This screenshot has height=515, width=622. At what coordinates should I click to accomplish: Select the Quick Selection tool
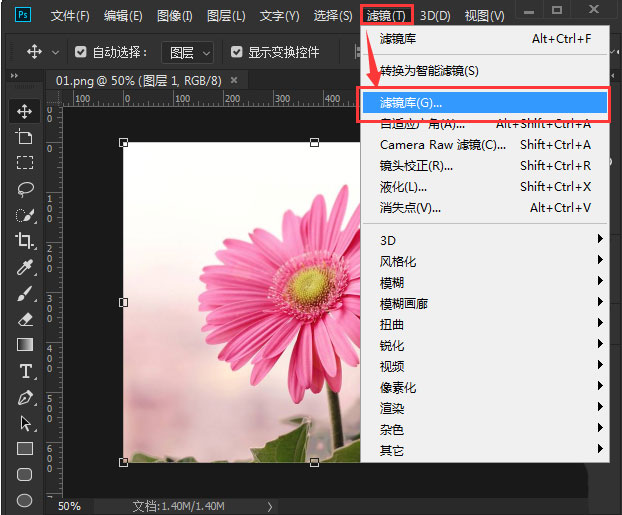[25, 215]
